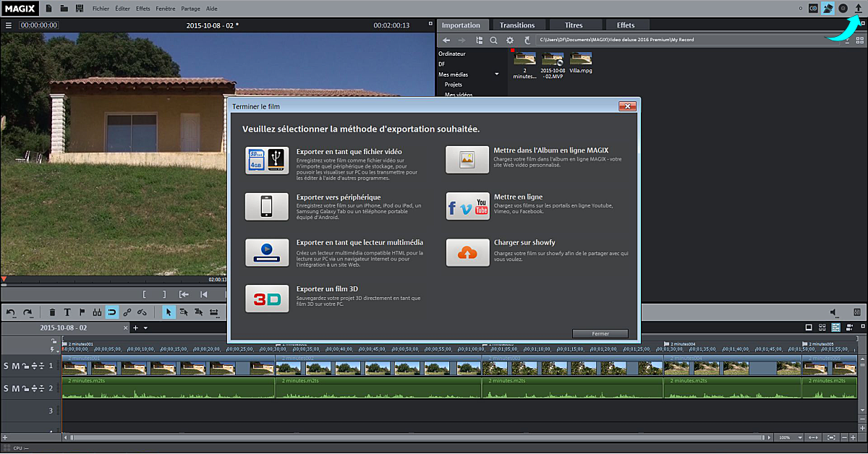Expand the Mes médias dropdown arrow
This screenshot has height=454, width=868.
tap(497, 74)
